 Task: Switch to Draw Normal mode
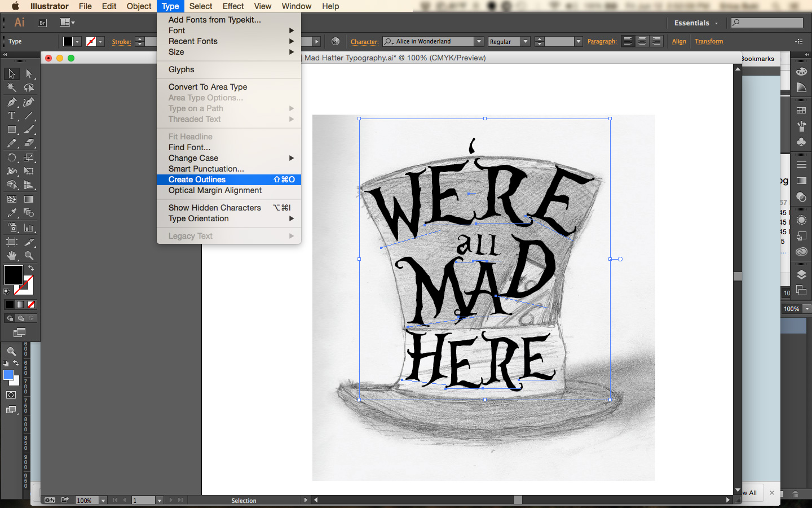pos(10,318)
